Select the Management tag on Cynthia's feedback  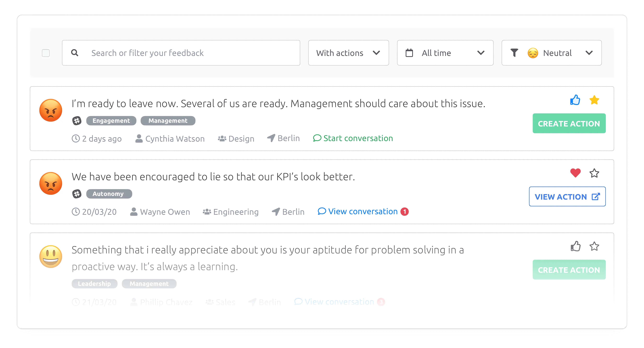tap(168, 121)
